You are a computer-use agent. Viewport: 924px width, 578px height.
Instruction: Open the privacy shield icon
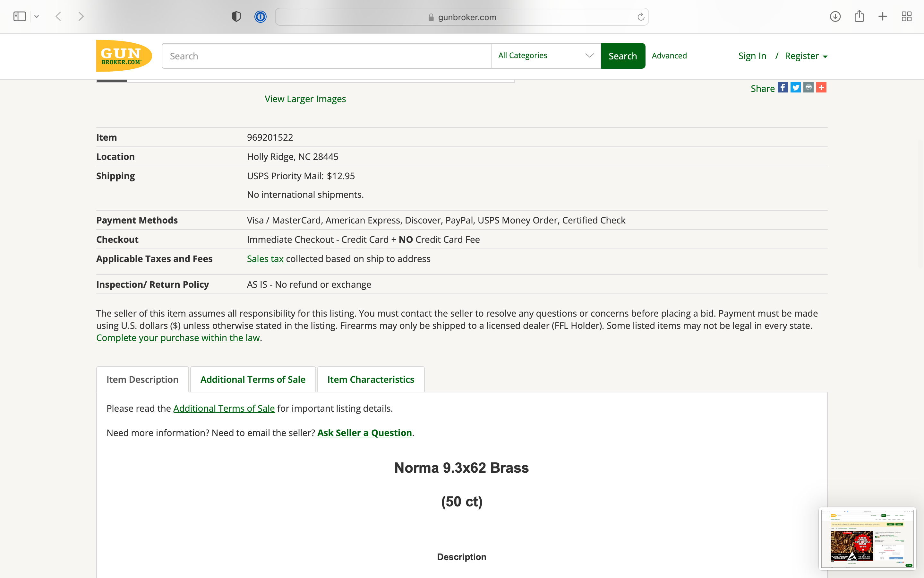236,16
